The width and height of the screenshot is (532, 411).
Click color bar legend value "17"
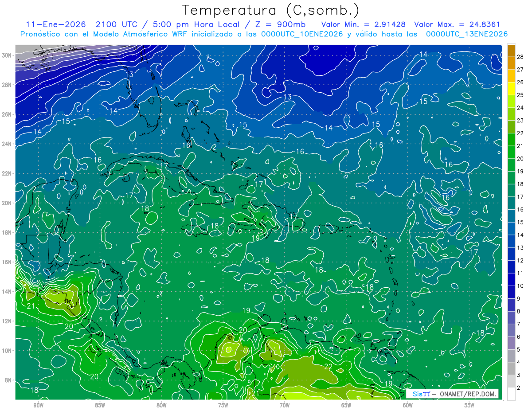(520, 197)
